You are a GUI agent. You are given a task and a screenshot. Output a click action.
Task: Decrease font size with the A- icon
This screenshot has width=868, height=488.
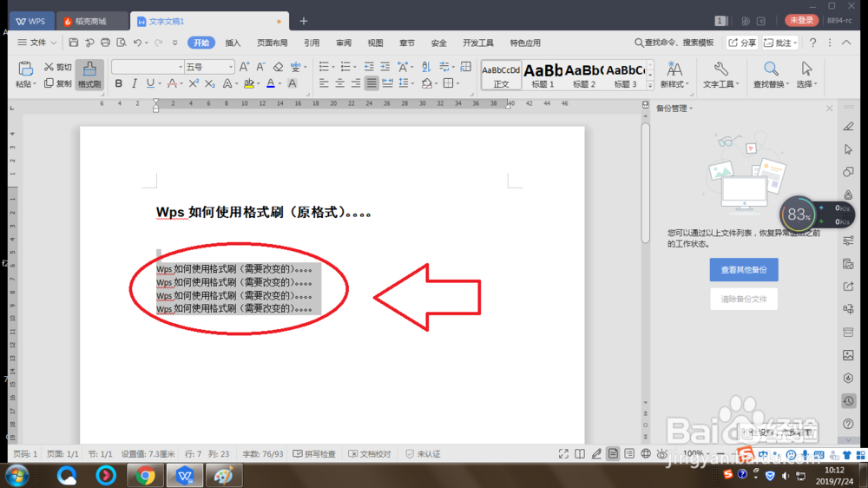coord(260,67)
